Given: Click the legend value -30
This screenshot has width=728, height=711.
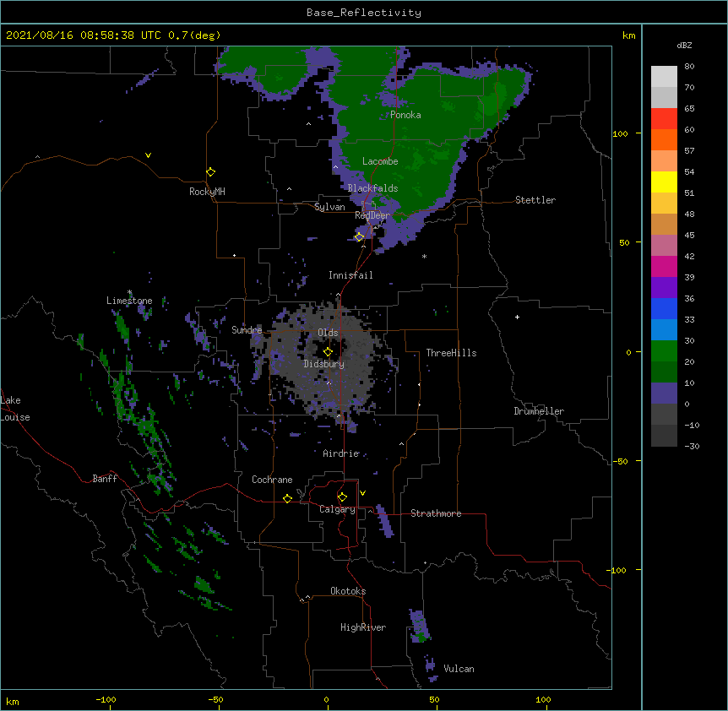Looking at the screenshot, I should coord(692,446).
